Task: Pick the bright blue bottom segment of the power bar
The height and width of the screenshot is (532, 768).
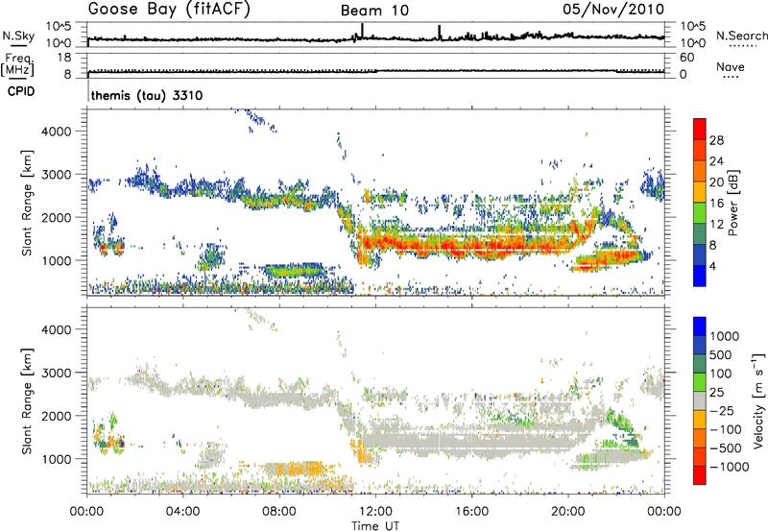Action: click(700, 276)
